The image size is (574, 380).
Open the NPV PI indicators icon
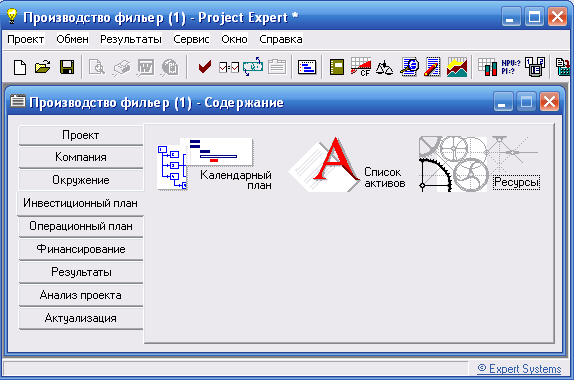511,67
